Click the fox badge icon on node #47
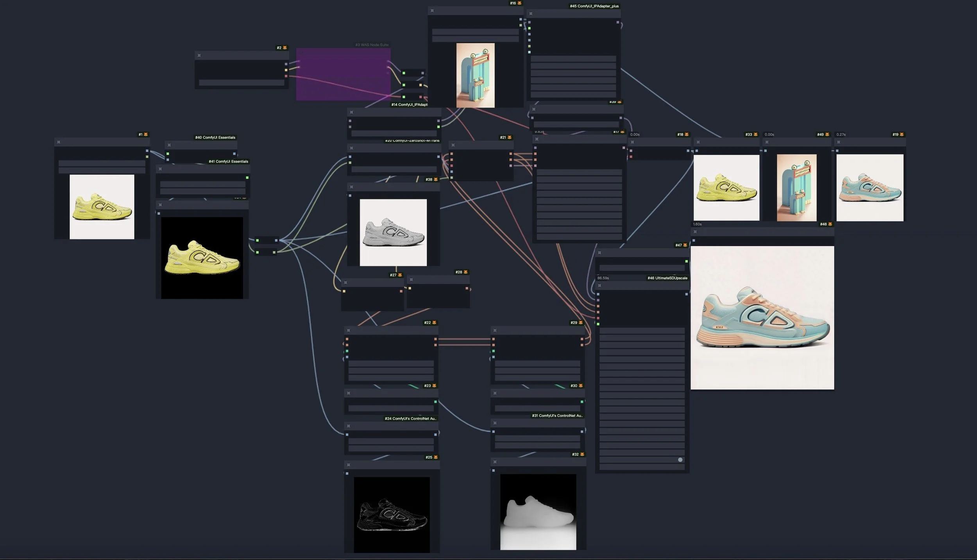Screen dimensions: 977x560 [685, 245]
